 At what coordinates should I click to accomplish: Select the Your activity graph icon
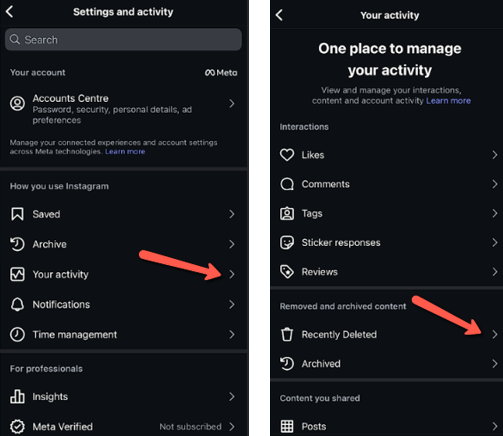17,274
